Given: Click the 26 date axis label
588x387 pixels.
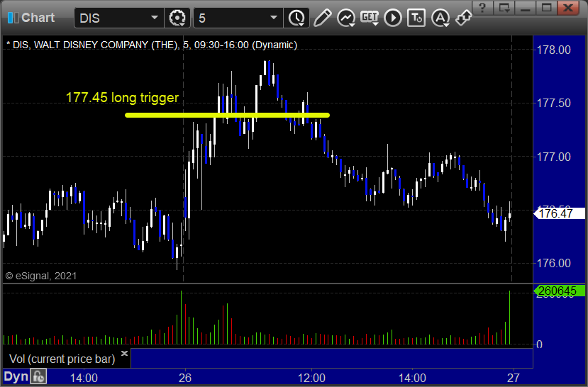Looking at the screenshot, I should (185, 378).
